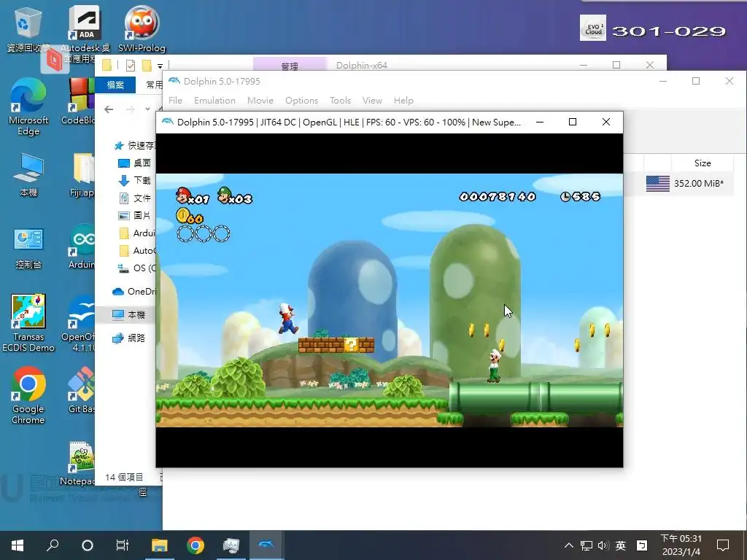This screenshot has height=560, width=747.
Task: Open Dolphin View menu
Action: coord(372,101)
